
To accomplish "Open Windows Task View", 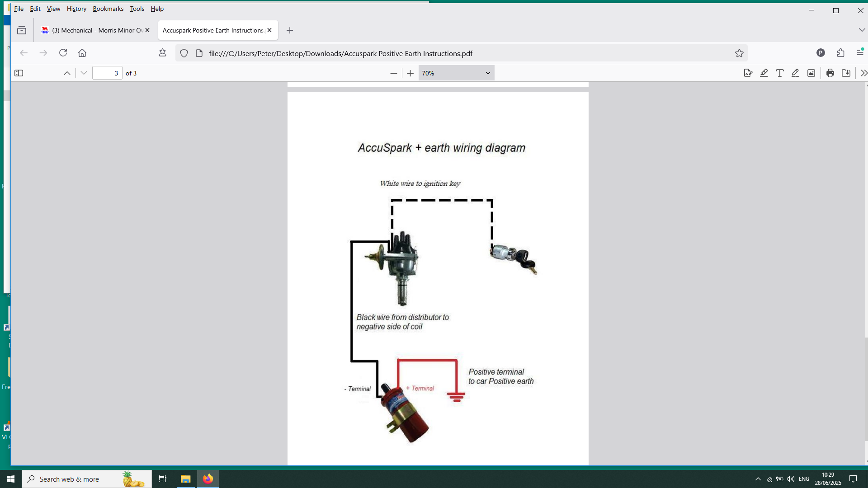I will [x=163, y=479].
